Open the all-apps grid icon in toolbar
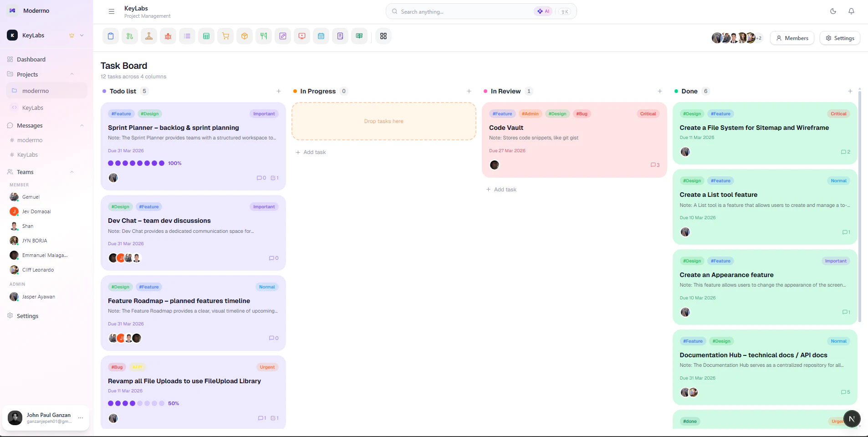Image resolution: width=868 pixels, height=437 pixels. pyautogui.click(x=383, y=36)
